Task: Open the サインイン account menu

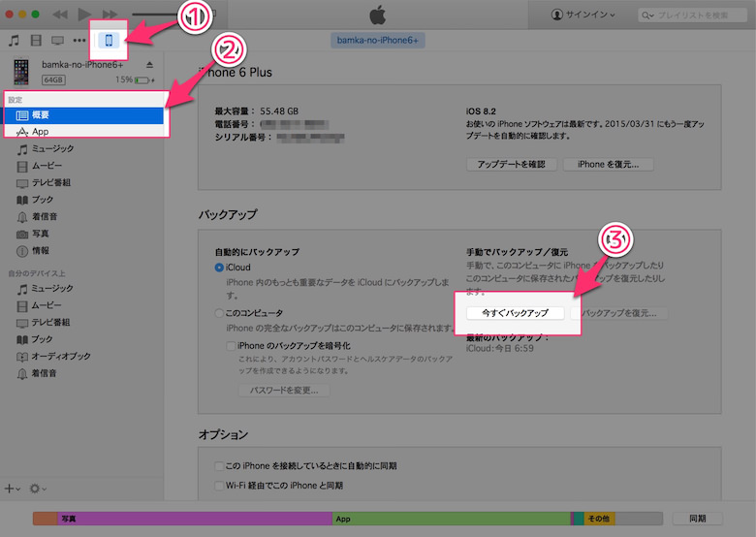Action: [583, 15]
